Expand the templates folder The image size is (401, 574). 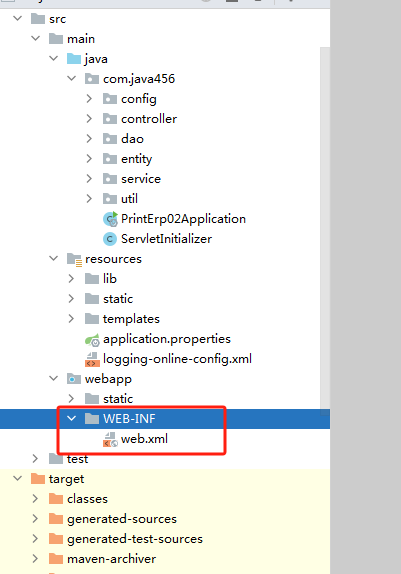click(71, 318)
